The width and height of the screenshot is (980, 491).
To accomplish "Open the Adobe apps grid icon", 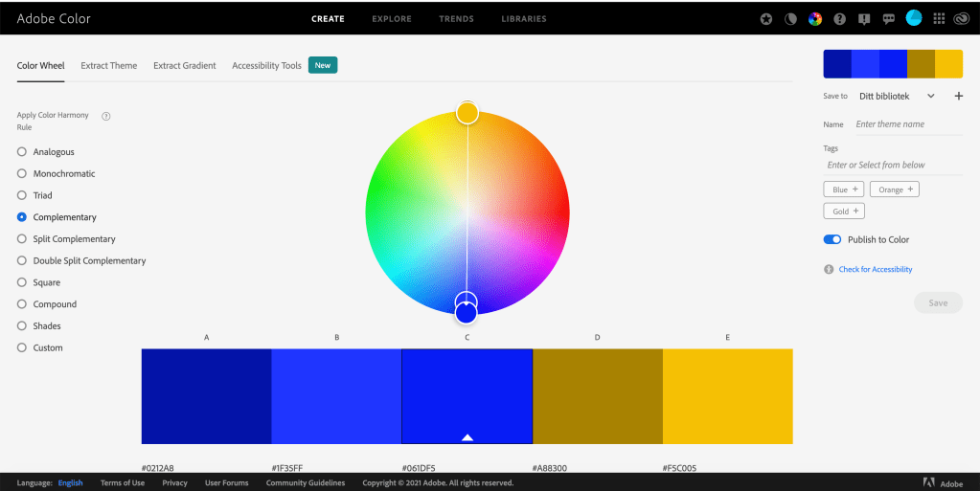I will point(939,18).
